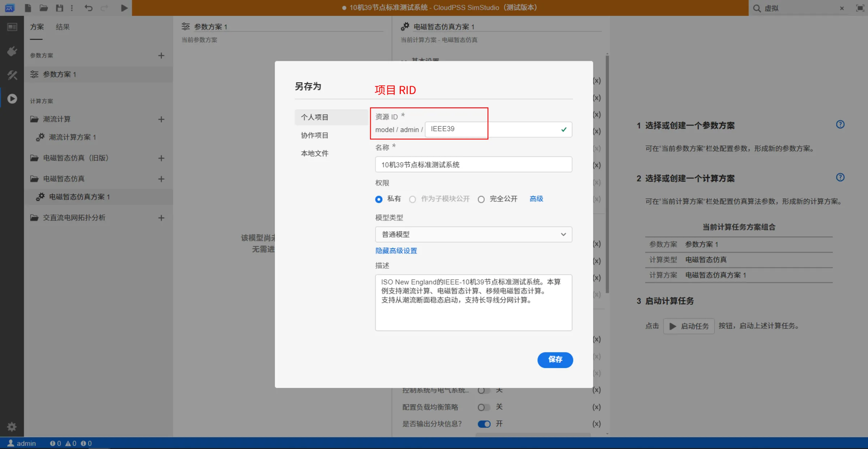Click the 描述 text area
Viewport: 868px width, 449px height.
coord(473,303)
